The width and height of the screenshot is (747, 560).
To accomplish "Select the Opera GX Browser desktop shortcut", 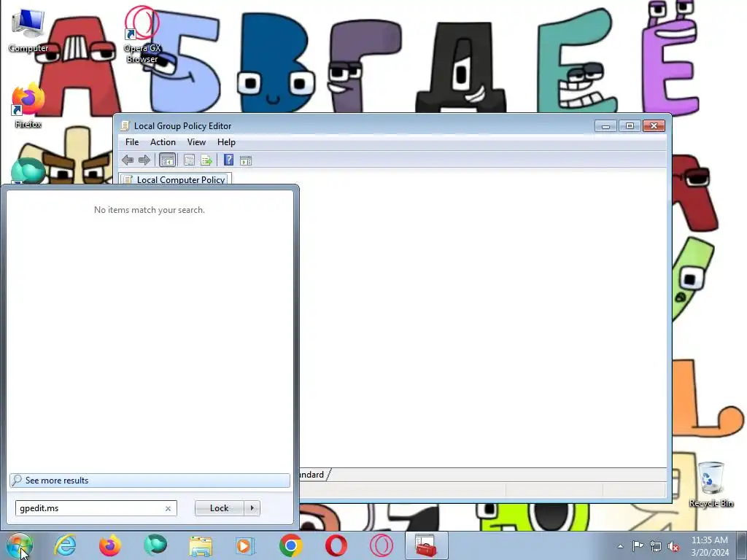I will click(142, 34).
